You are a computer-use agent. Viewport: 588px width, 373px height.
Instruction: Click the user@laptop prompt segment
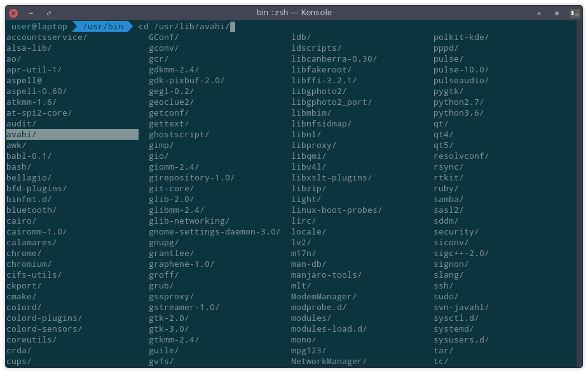point(39,26)
